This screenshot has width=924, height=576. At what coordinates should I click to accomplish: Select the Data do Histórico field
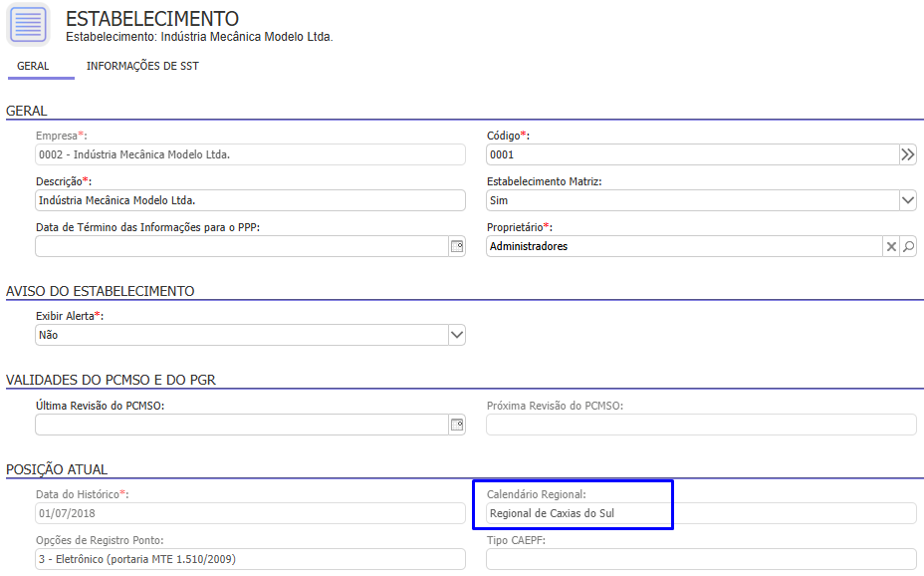click(249, 513)
